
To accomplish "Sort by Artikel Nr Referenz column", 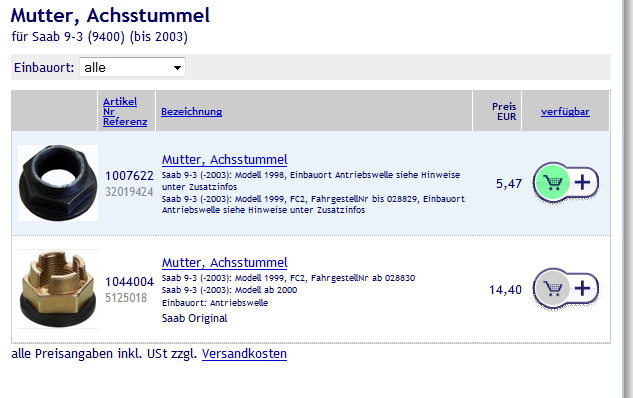I will (125, 111).
